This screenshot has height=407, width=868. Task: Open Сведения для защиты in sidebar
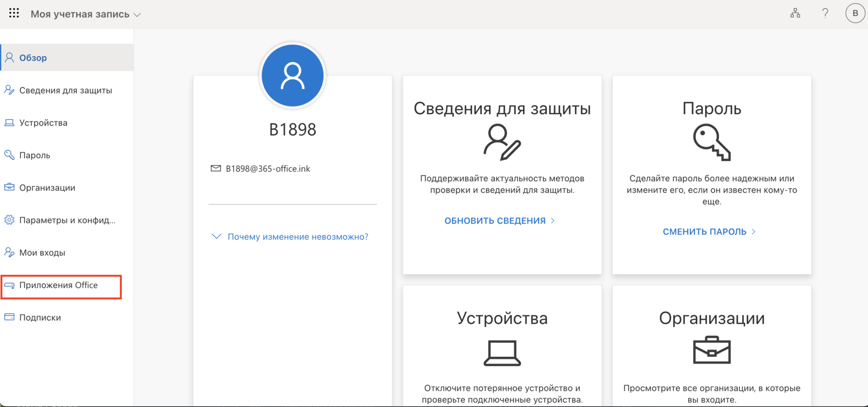pos(66,90)
